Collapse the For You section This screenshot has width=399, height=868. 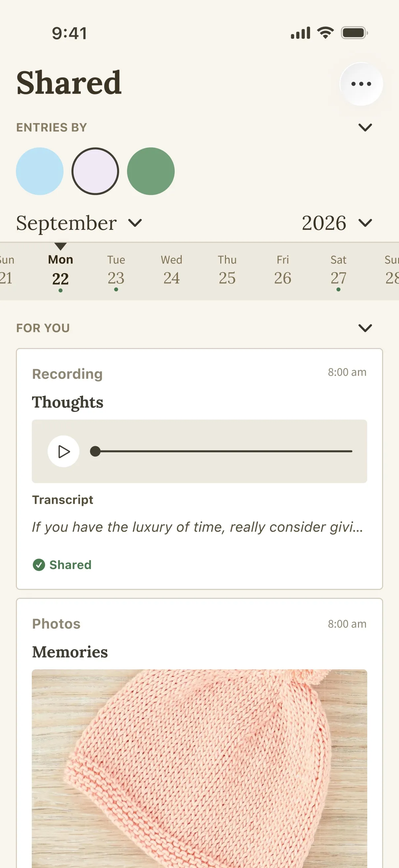pyautogui.click(x=365, y=328)
